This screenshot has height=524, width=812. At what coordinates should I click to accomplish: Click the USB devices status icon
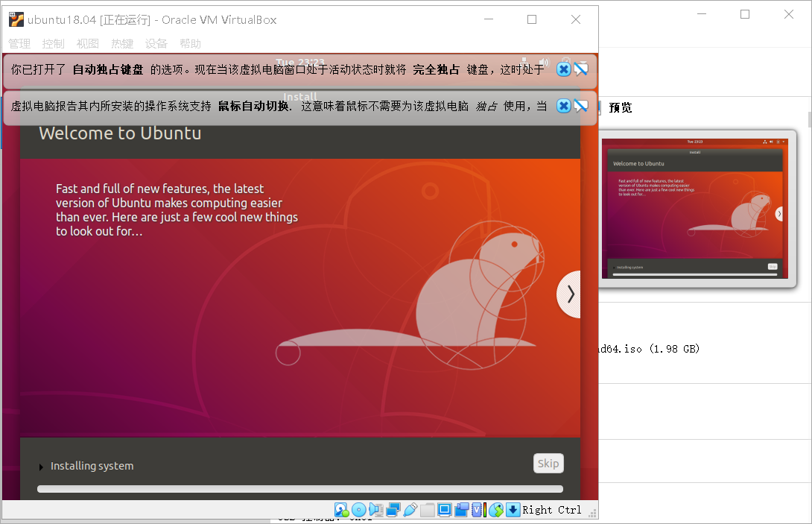[x=410, y=510]
